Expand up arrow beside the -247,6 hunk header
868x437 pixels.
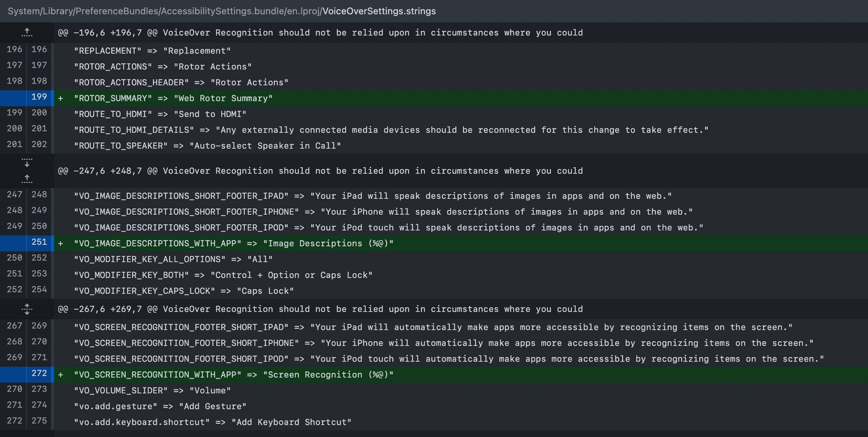pos(27,179)
